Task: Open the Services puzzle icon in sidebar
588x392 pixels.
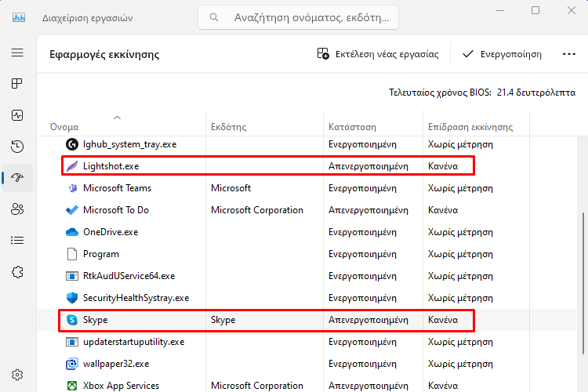Action: (17, 271)
